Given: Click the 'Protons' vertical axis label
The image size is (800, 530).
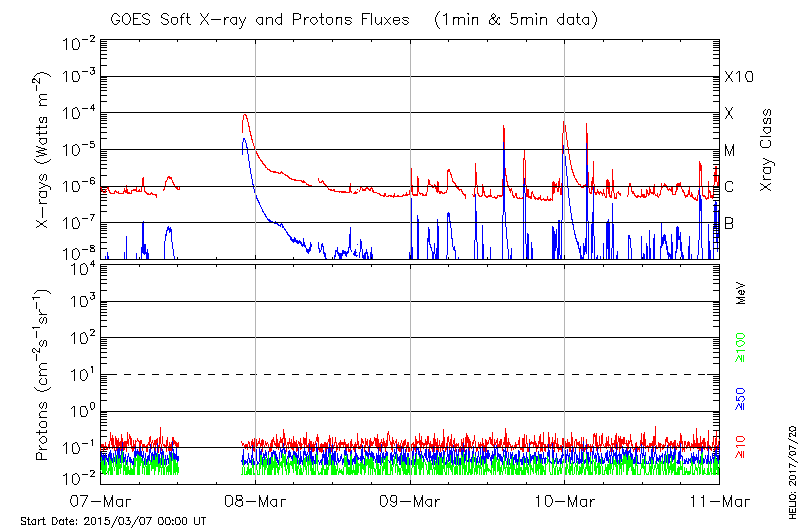Looking at the screenshot, I should click(43, 375).
